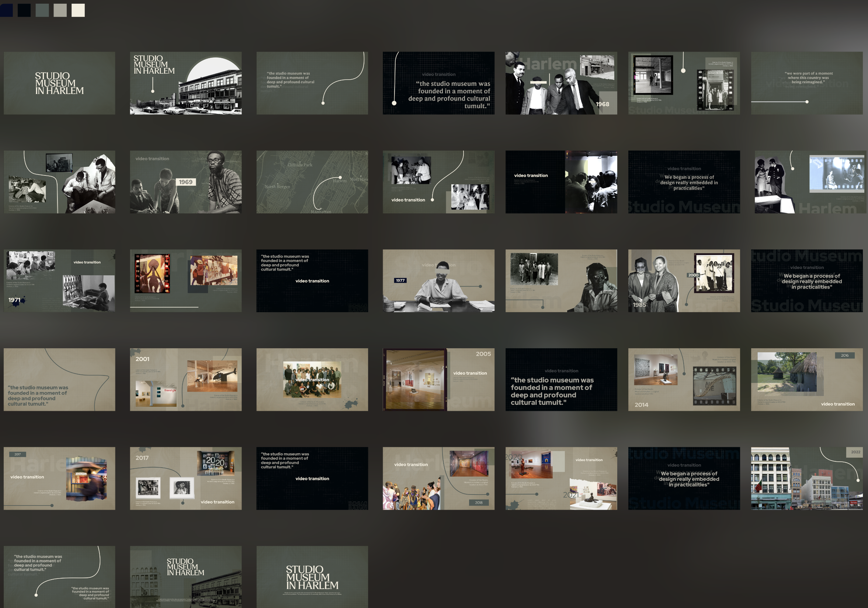868x608 pixels.
Task: Open the 2014 storyboard frame
Action: pyautogui.click(x=684, y=380)
